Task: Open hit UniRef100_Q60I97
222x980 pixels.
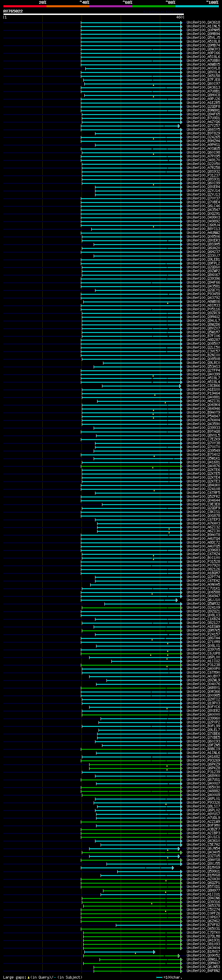Action: pyautogui.click(x=203, y=84)
